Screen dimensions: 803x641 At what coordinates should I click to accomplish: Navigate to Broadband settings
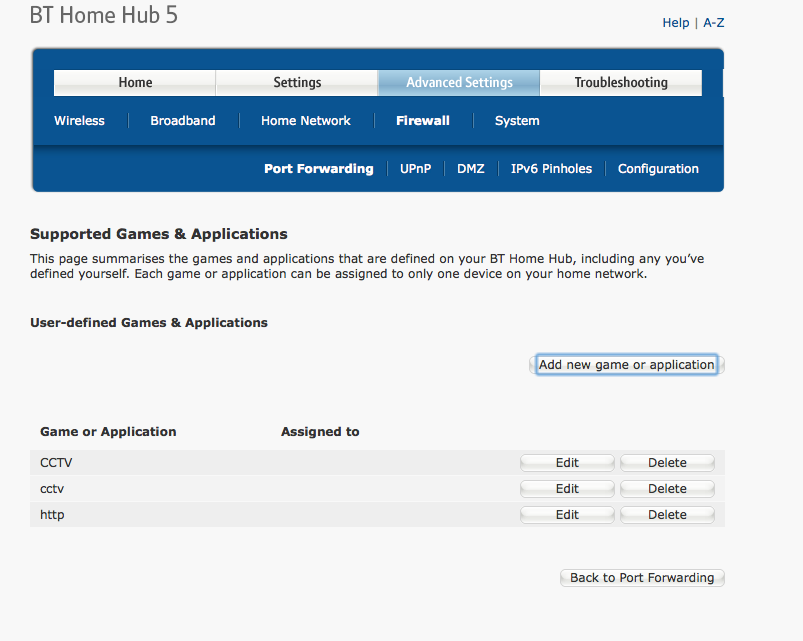182,120
